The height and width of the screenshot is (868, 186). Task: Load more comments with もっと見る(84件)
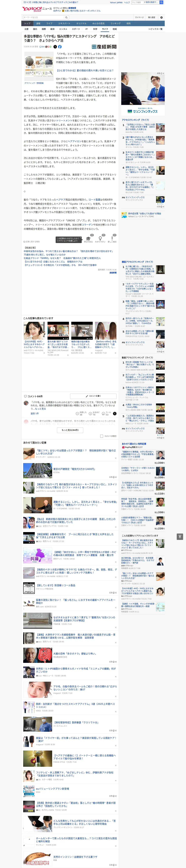(70, 430)
